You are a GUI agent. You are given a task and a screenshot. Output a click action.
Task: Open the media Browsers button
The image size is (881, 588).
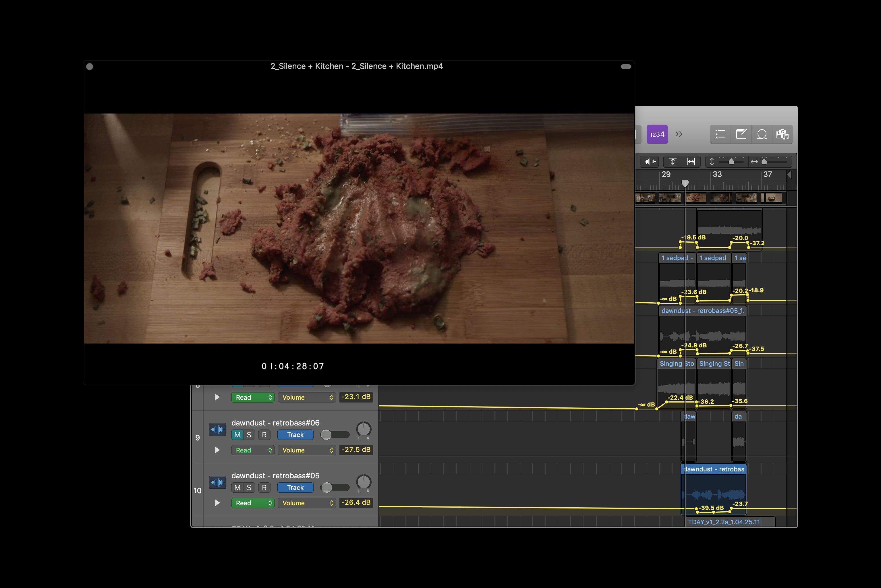(782, 134)
